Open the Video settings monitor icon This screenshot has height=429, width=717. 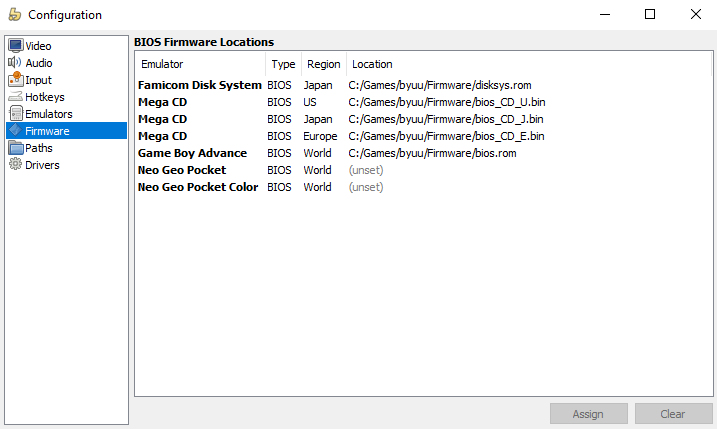tap(16, 46)
